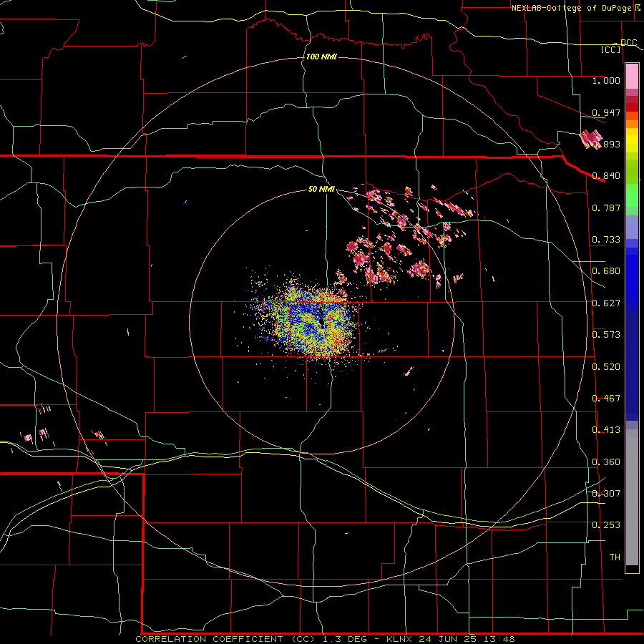This screenshot has height=644, width=644.
Task: Click the TH threshold label
Action: (615, 557)
